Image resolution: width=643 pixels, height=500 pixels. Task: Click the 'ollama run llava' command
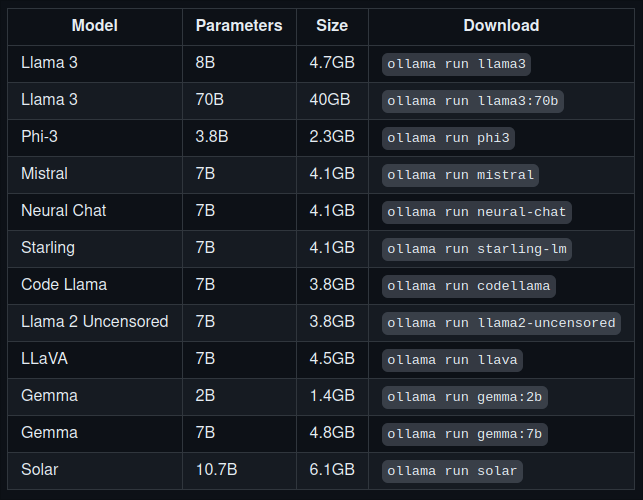click(452, 360)
